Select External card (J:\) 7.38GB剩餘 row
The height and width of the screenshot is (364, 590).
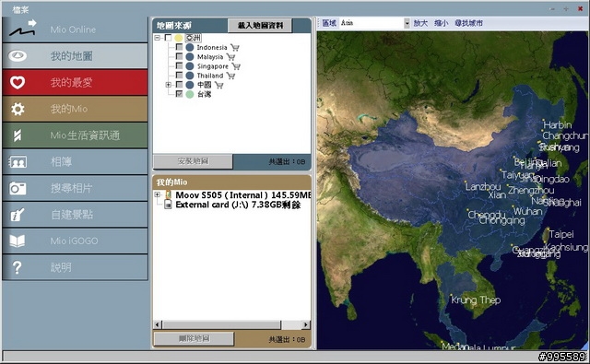click(238, 205)
